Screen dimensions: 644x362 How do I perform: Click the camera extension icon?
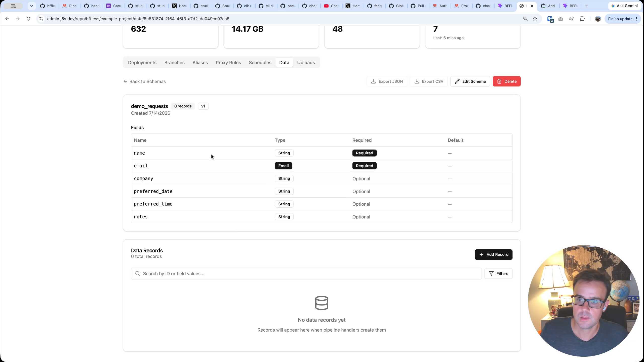pos(560,19)
